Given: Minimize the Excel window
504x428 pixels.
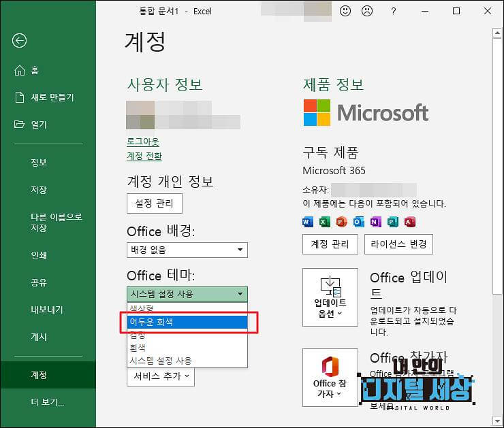Looking at the screenshot, I should point(425,12).
